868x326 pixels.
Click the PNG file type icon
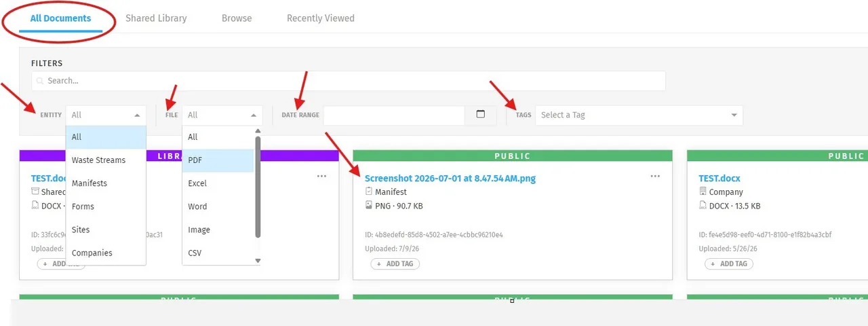click(369, 205)
